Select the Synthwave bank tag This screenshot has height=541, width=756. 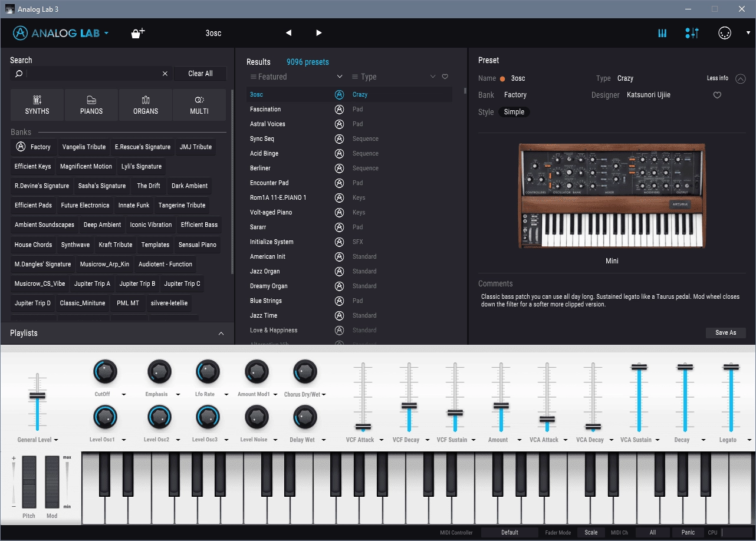(x=75, y=245)
